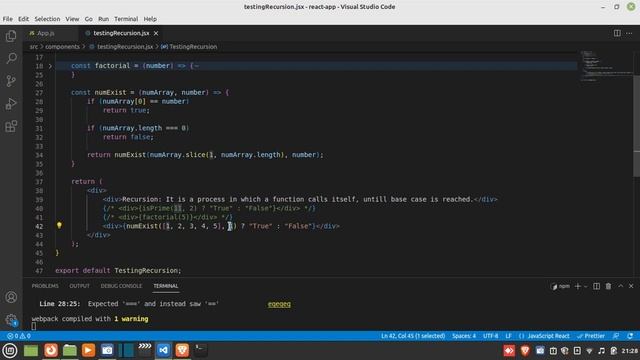
Task: Close the bottom panel
Action: click(x=631, y=287)
